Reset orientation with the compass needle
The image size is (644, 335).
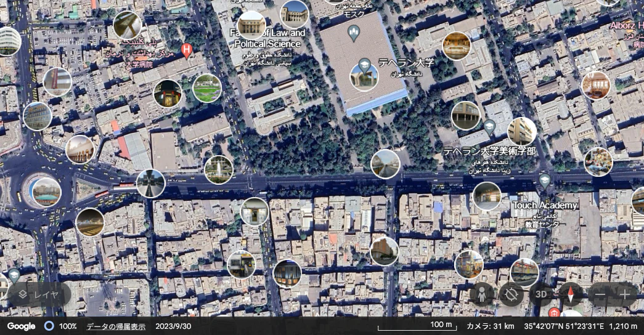click(570, 294)
